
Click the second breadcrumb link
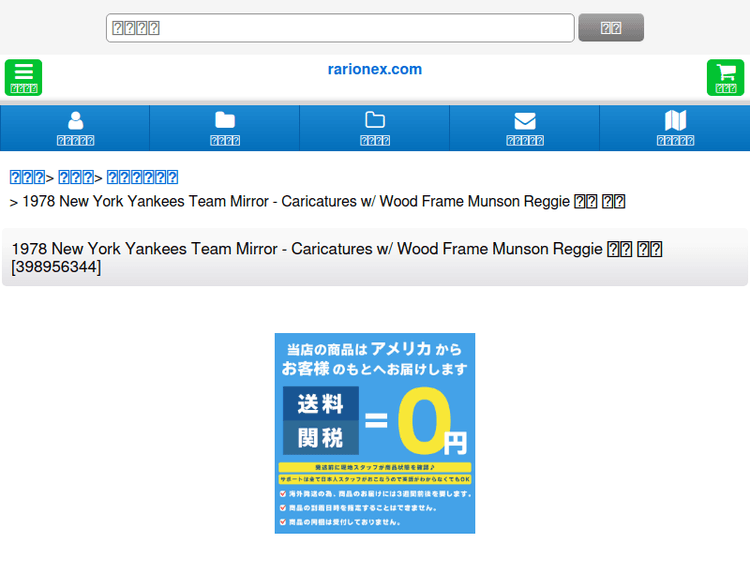coord(76,177)
